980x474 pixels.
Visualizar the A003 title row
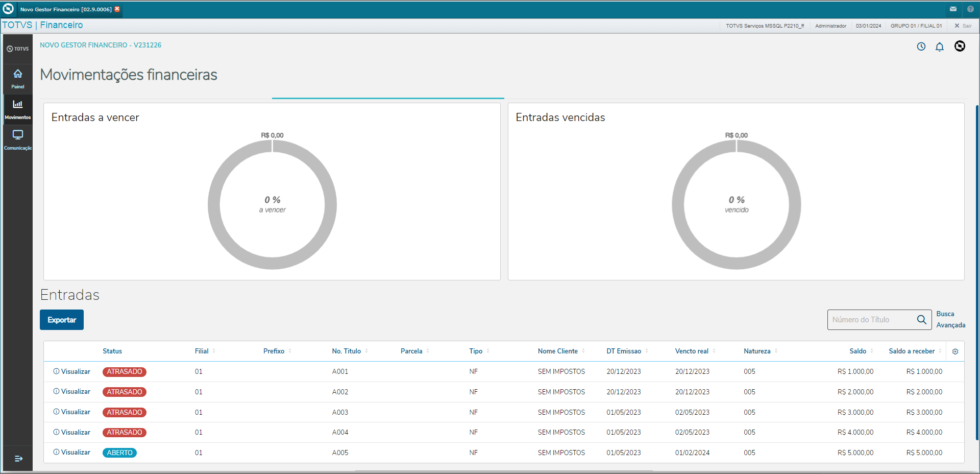click(x=72, y=412)
